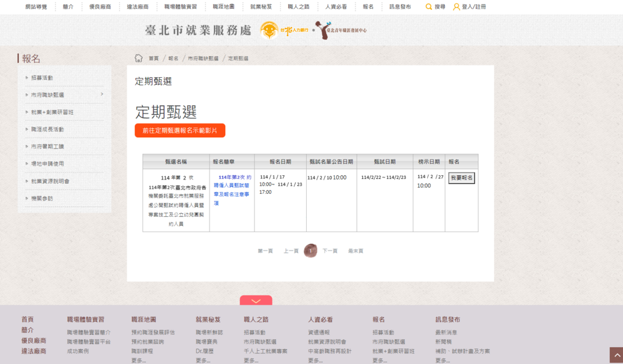The width and height of the screenshot is (623, 364).
Task: Click the Taipei Employment Services Office logo
Action: coord(198,30)
